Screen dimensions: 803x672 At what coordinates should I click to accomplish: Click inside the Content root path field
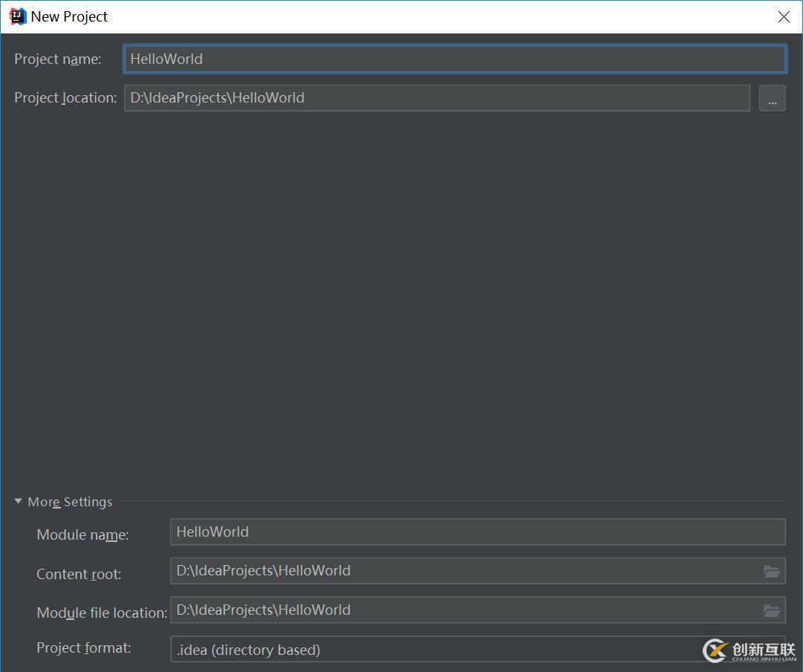(x=461, y=571)
